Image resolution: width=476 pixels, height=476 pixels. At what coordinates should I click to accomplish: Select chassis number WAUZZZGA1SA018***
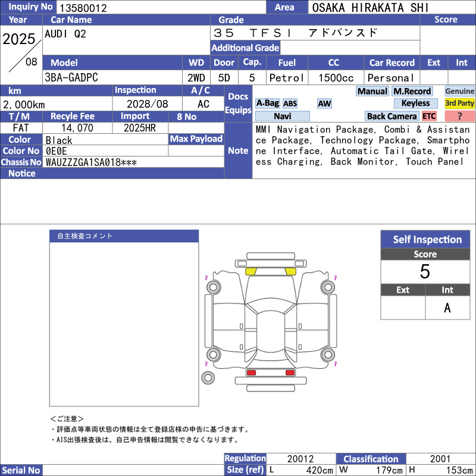point(91,162)
